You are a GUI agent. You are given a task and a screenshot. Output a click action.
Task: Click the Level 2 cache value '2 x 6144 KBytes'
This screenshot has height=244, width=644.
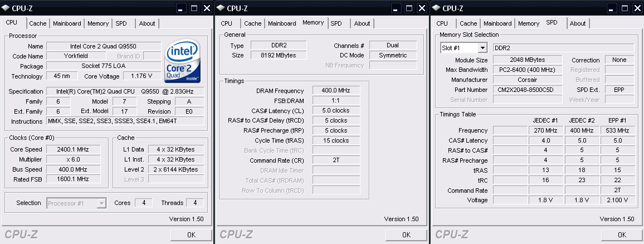[x=176, y=169]
